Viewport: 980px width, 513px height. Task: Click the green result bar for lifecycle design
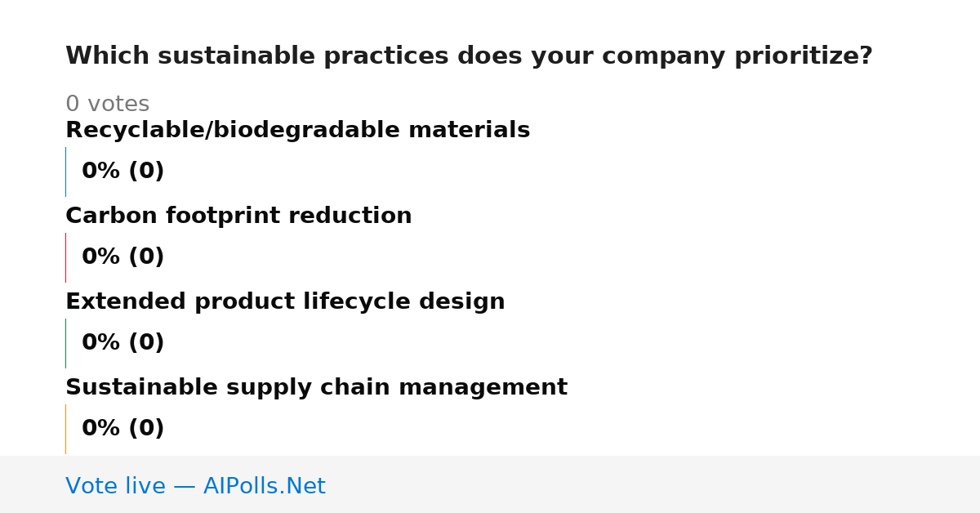tap(65, 343)
